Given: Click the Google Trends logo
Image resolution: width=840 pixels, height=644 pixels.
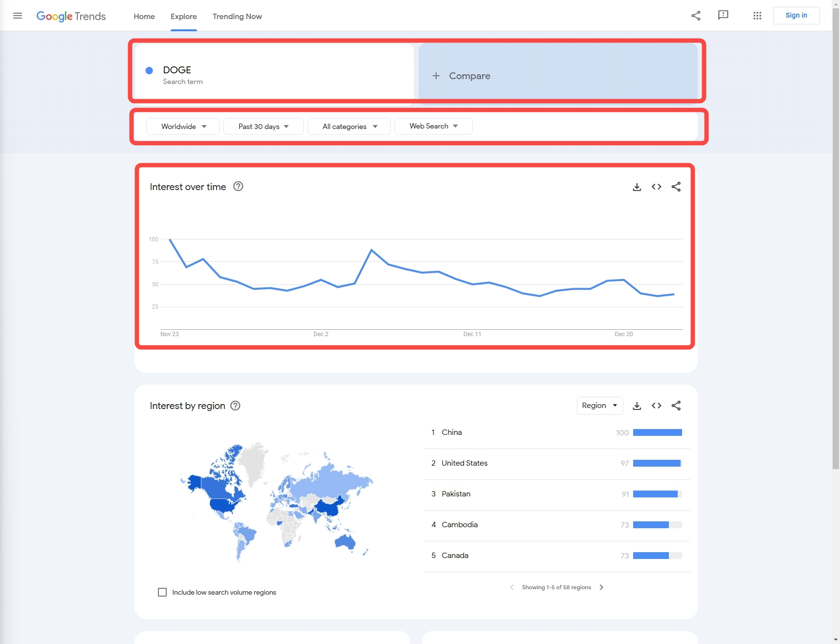Looking at the screenshot, I should tap(71, 16).
